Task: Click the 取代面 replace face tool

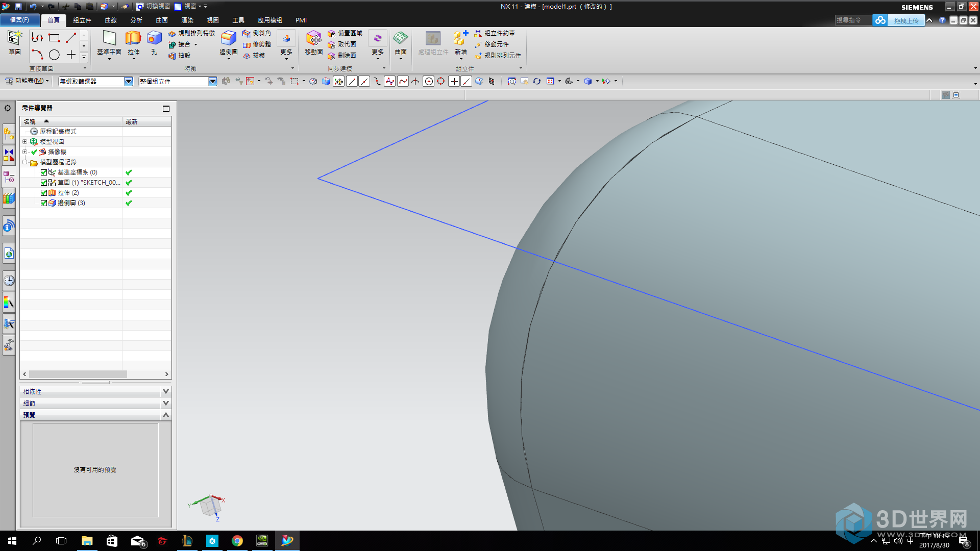Action: (x=342, y=44)
